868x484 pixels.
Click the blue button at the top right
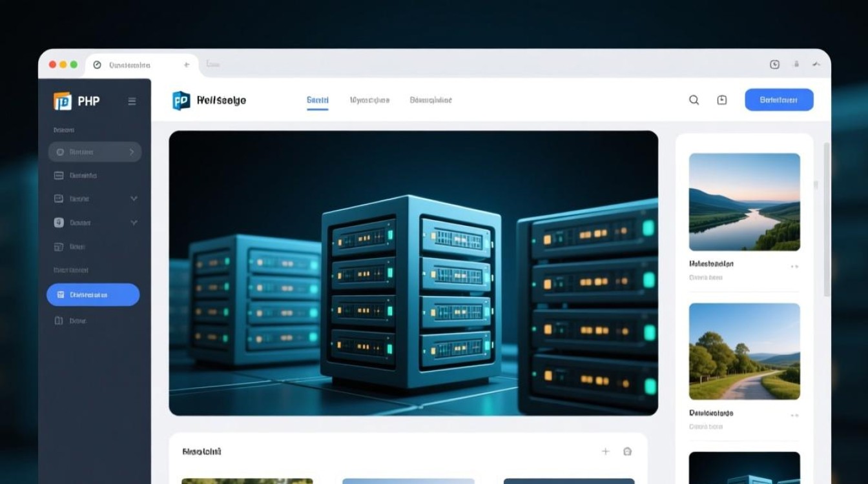(779, 99)
